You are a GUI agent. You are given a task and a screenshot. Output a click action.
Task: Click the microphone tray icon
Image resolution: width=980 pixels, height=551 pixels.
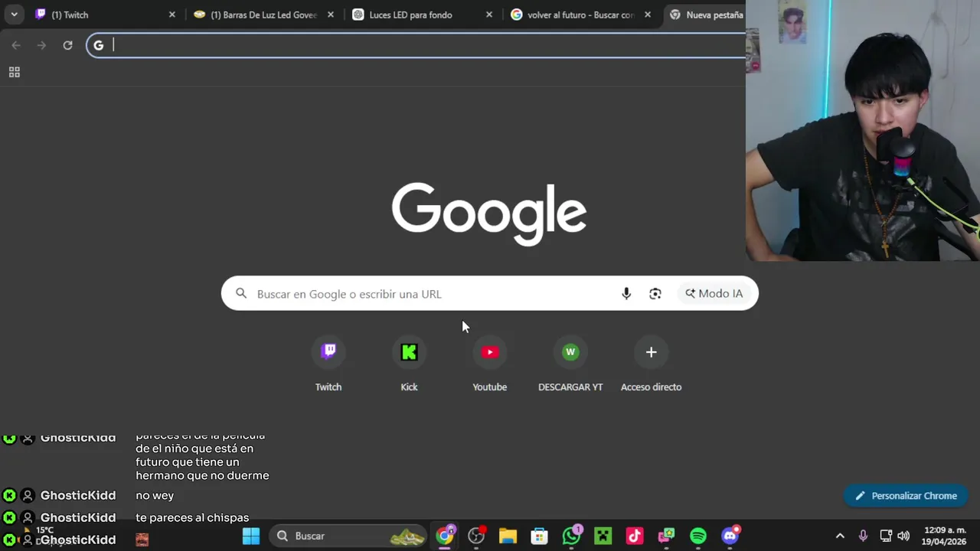pyautogui.click(x=863, y=536)
